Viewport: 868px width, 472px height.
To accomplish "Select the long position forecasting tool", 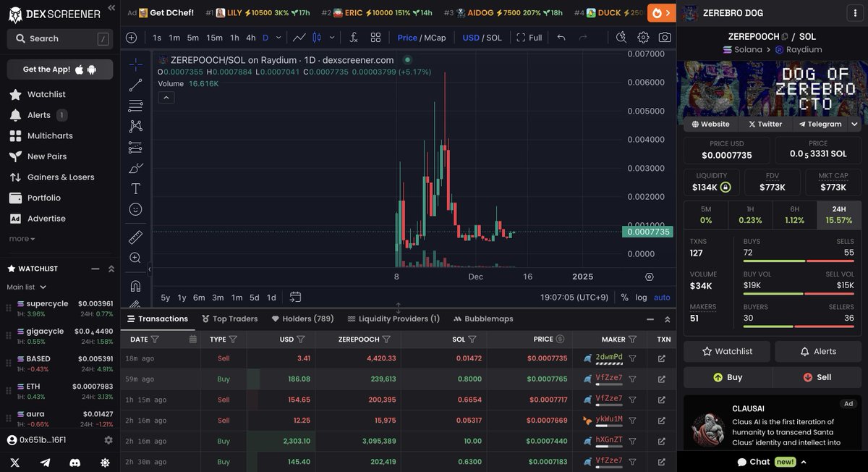I will pos(135,147).
